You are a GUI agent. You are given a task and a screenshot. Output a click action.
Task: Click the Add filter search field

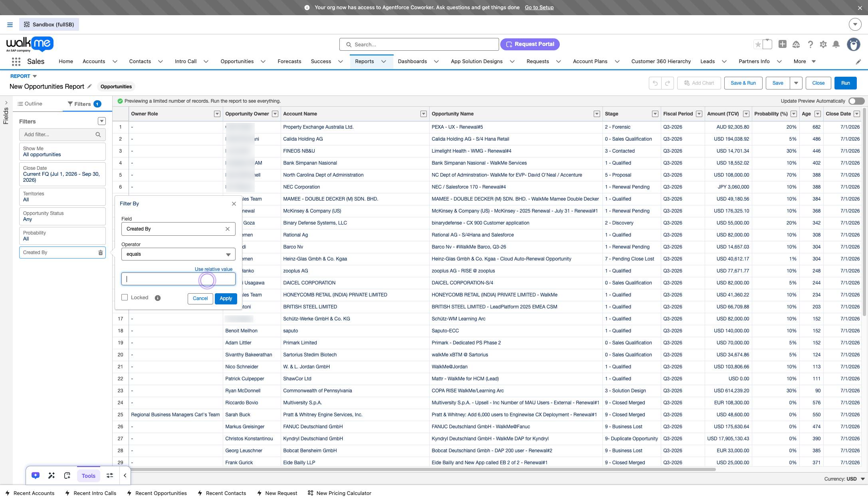[x=62, y=135]
